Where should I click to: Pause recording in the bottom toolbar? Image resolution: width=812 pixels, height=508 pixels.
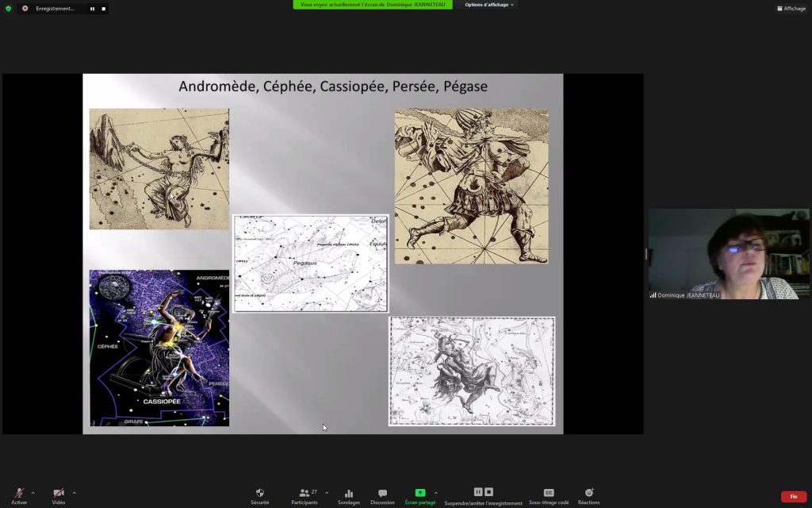click(x=478, y=492)
